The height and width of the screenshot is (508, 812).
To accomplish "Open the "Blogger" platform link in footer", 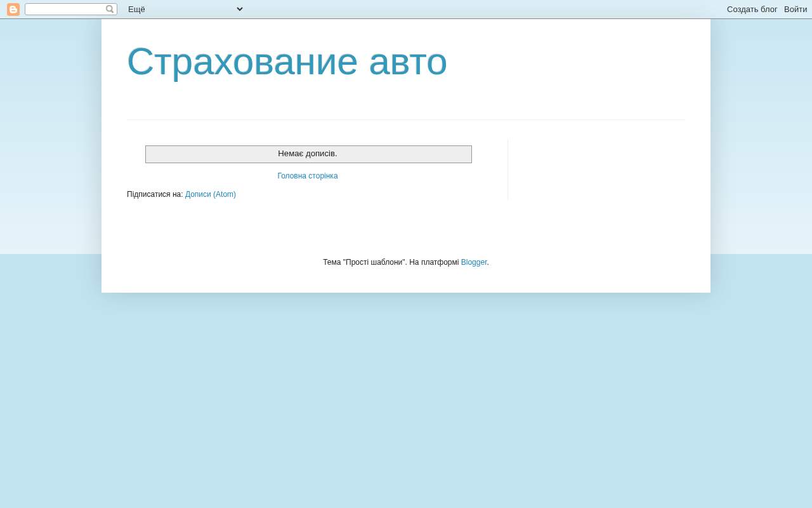I will pos(474,262).
